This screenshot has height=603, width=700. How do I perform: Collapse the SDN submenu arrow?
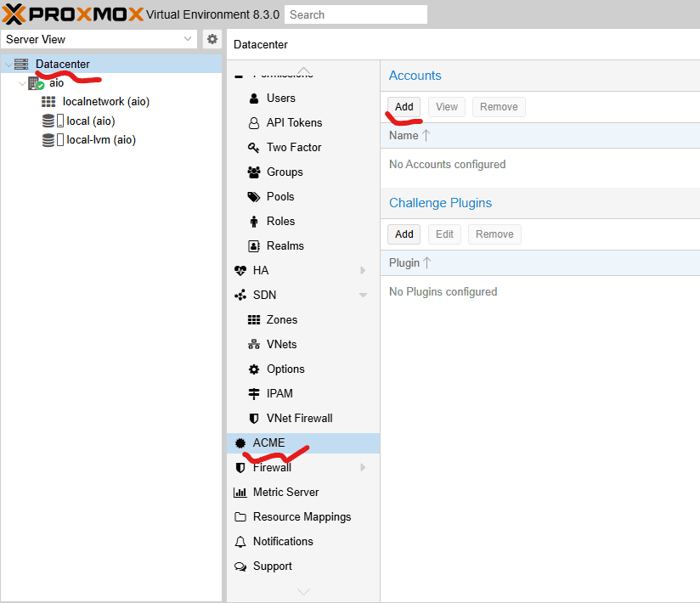[x=363, y=295]
